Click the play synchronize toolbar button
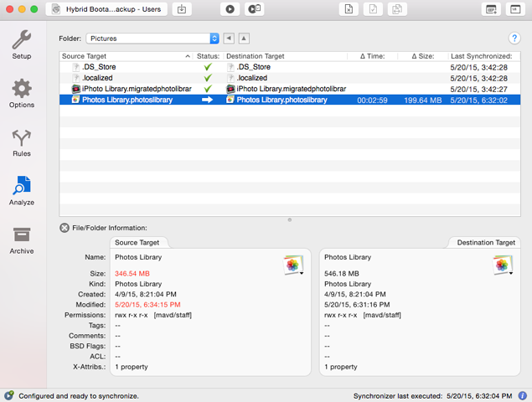532x402 pixels. (x=230, y=9)
